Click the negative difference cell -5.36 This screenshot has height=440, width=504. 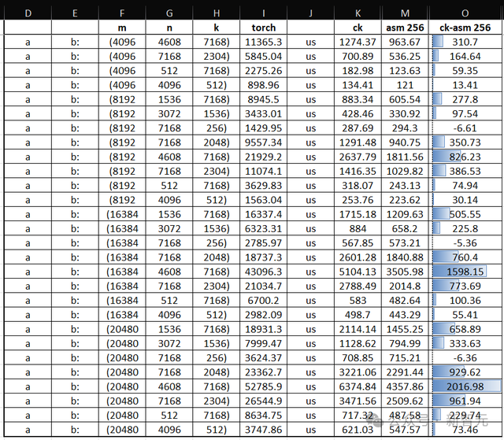pos(465,242)
